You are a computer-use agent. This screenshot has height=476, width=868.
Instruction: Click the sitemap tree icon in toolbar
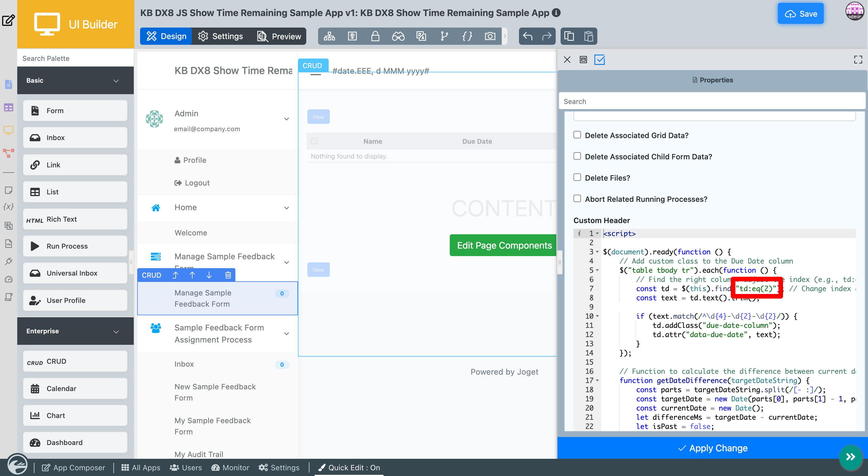[329, 36]
